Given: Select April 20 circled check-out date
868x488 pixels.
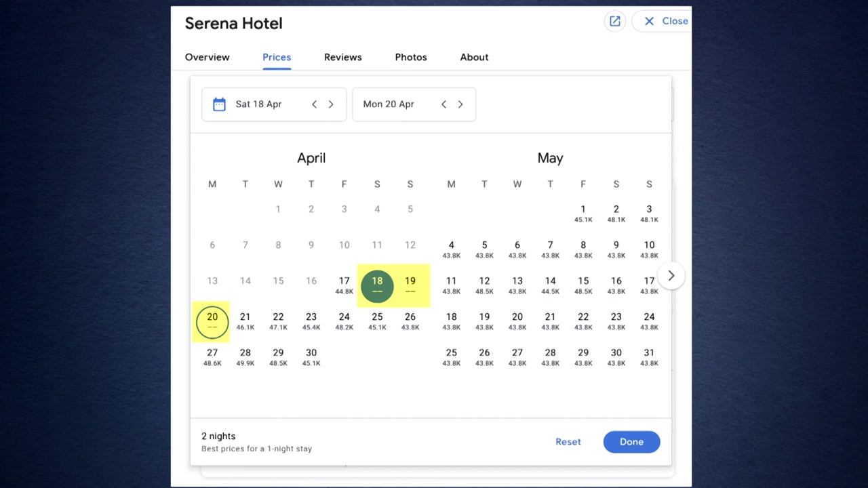Looking at the screenshot, I should pos(212,321).
